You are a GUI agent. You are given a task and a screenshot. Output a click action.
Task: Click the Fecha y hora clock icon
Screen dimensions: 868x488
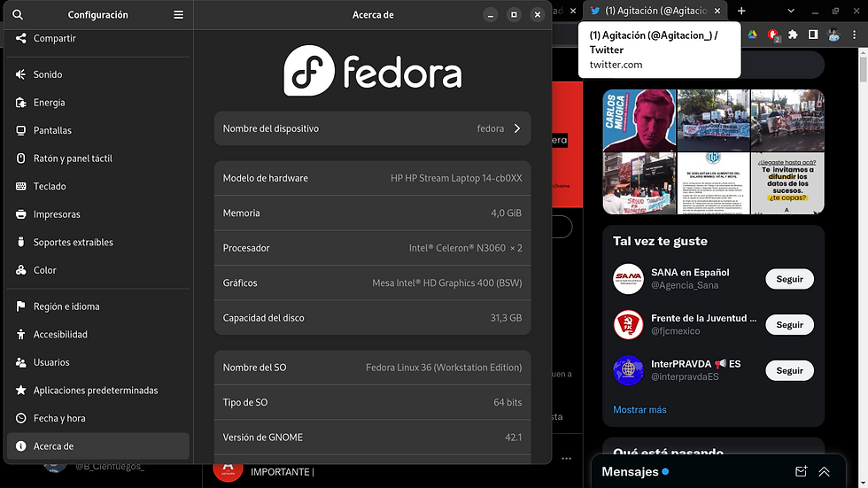click(x=20, y=418)
